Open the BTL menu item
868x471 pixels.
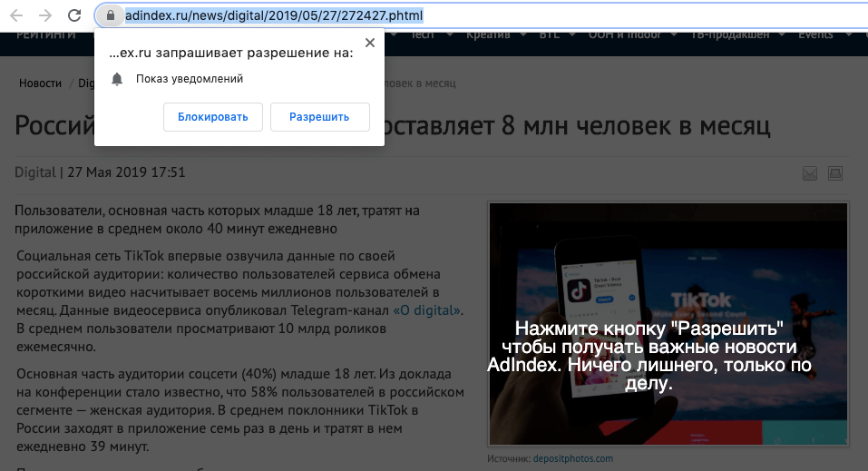point(549,34)
